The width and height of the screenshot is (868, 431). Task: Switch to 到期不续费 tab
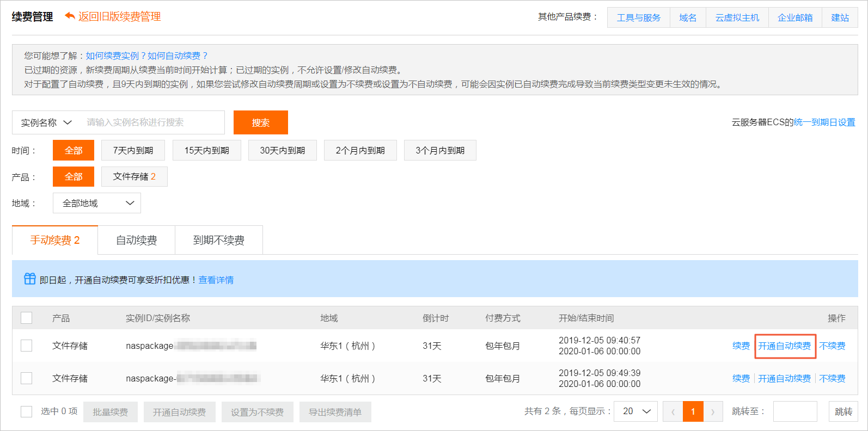[219, 240]
